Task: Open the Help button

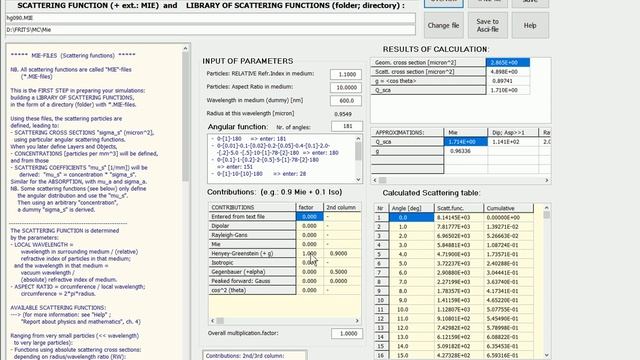Action: (530, 25)
